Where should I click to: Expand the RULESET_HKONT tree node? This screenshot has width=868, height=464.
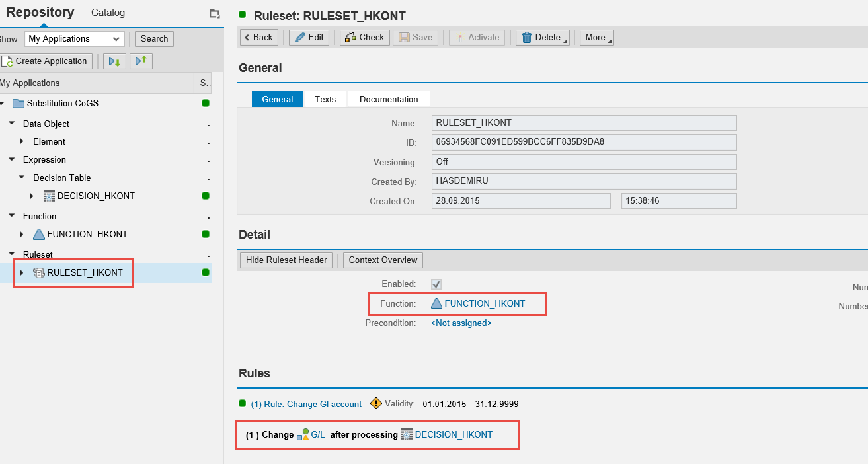[22, 273]
